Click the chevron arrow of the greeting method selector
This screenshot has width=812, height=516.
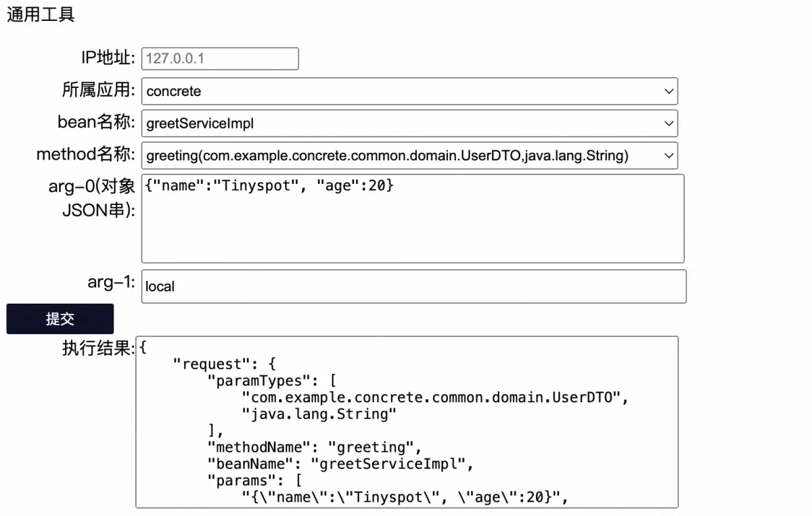click(x=669, y=156)
